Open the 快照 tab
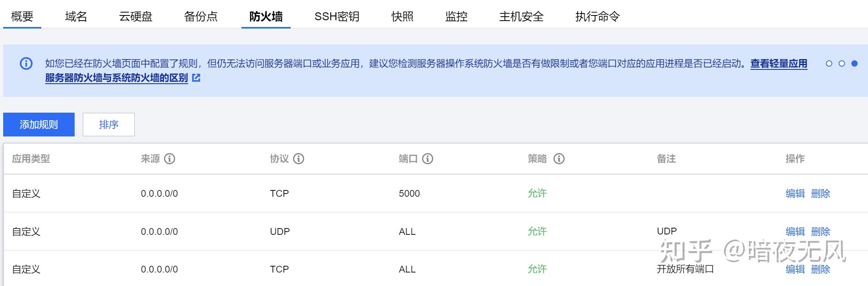Viewport: 868px width, 286px height. pyautogui.click(x=403, y=16)
